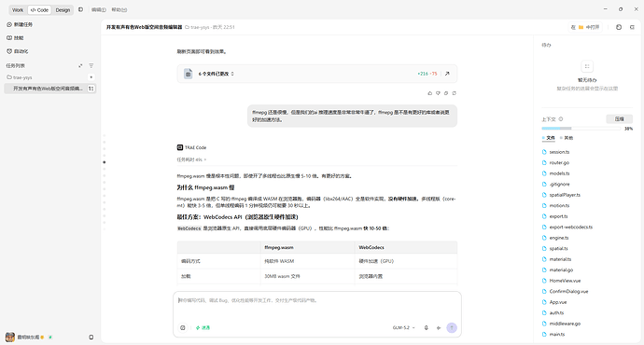644x345 pixels.
Task: Open the 帮助 menu in the title bar
Action: pos(119,10)
